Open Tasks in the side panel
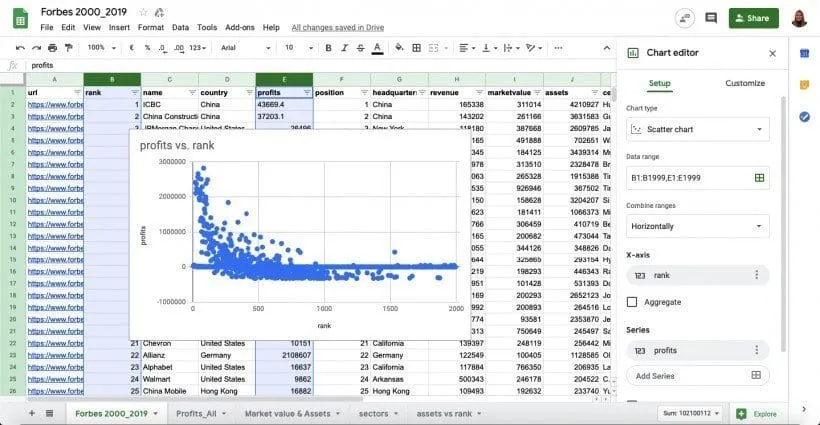 tap(804, 117)
